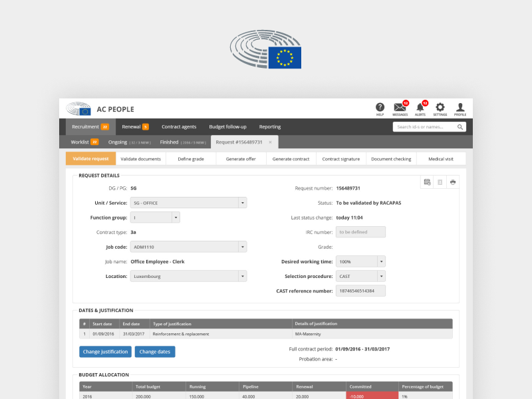
Task: Open the Recruitment menu
Action: point(90,126)
